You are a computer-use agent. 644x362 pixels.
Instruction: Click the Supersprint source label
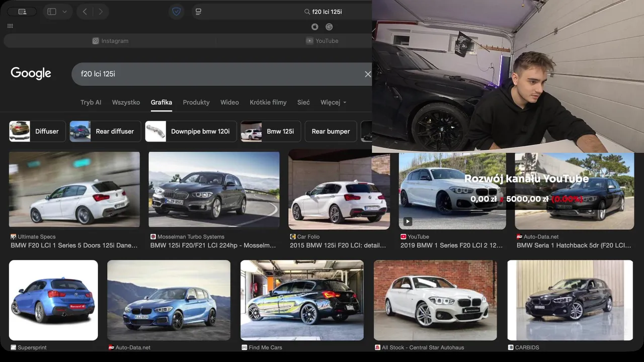[30, 347]
